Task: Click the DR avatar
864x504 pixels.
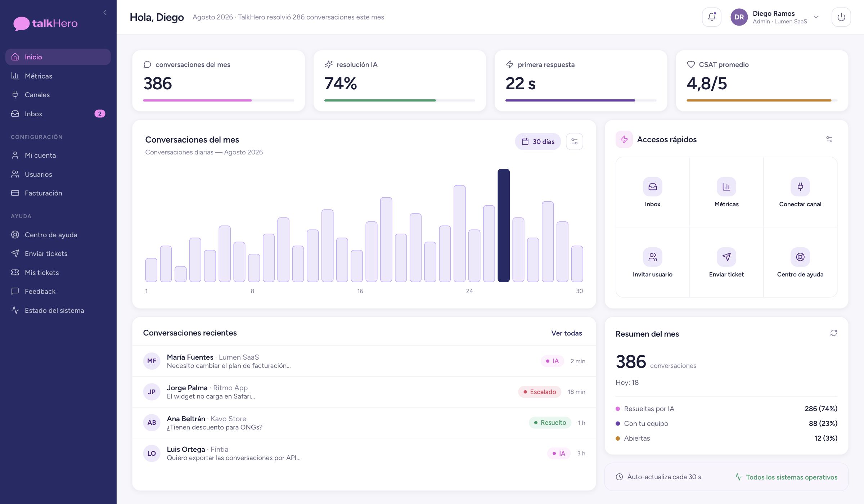Action: pos(739,17)
